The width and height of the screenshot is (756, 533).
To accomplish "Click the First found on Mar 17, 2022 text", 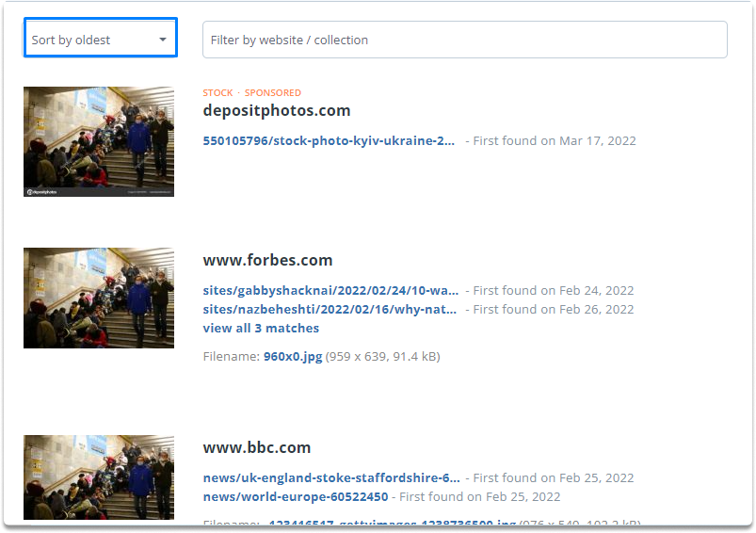I will pos(555,141).
